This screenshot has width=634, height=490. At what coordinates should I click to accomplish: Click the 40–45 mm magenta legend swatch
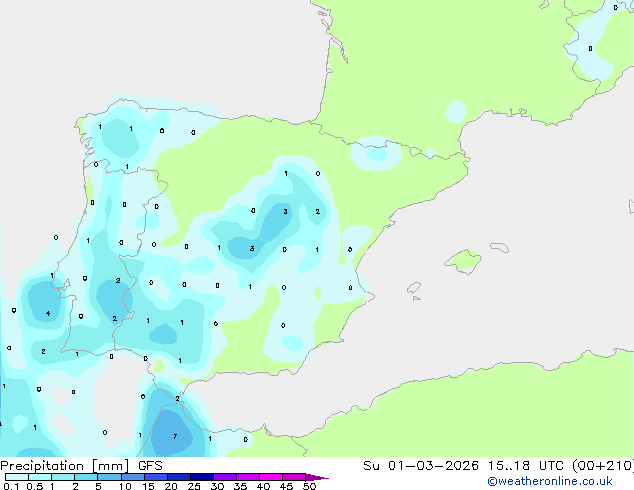click(271, 477)
